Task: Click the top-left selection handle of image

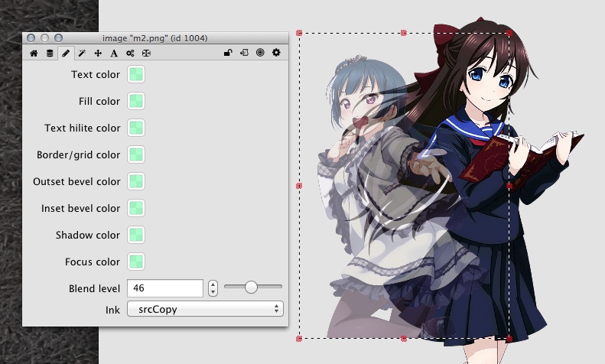Action: (x=299, y=33)
